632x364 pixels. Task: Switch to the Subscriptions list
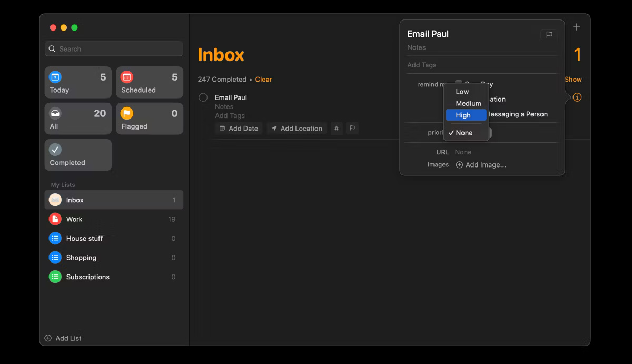(87, 277)
